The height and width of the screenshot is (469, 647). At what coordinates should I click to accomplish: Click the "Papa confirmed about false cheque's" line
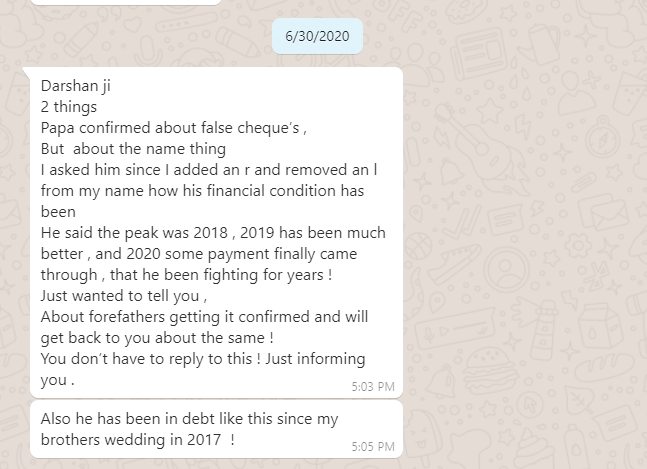173,127
